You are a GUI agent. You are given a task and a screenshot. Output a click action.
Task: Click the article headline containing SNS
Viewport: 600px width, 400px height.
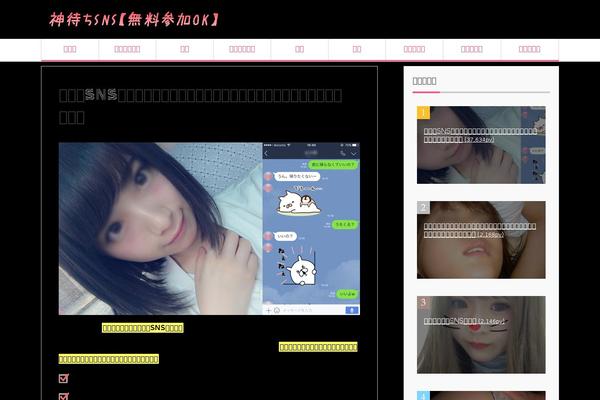[x=201, y=106]
